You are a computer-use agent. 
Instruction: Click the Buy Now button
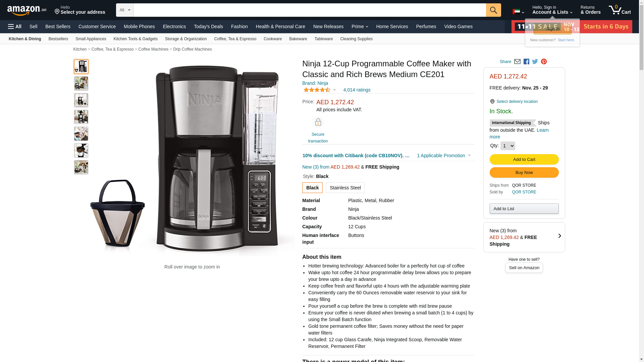pos(524,173)
